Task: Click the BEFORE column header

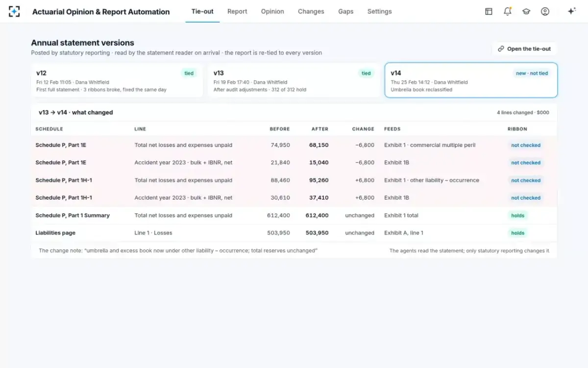Action: 280,129
